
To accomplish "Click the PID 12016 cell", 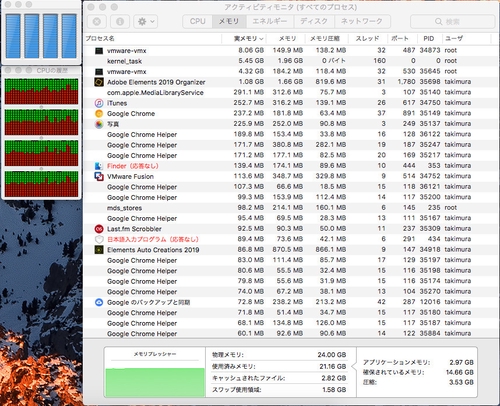I will point(430,302).
